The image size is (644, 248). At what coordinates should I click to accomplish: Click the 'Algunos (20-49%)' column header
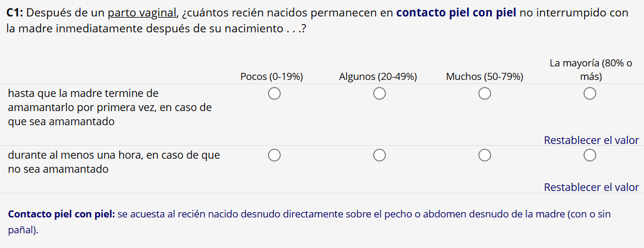click(378, 76)
